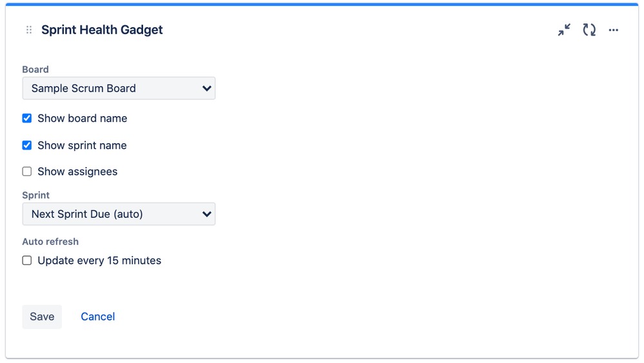Open the Next Sprint Due (auto) dropdown
This screenshot has width=644, height=363.
[x=119, y=214]
